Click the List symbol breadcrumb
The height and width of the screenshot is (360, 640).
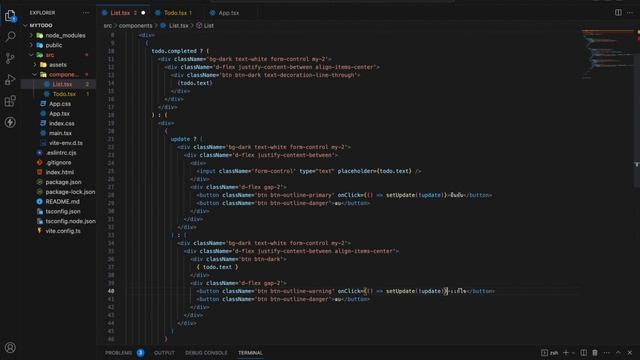tap(209, 25)
